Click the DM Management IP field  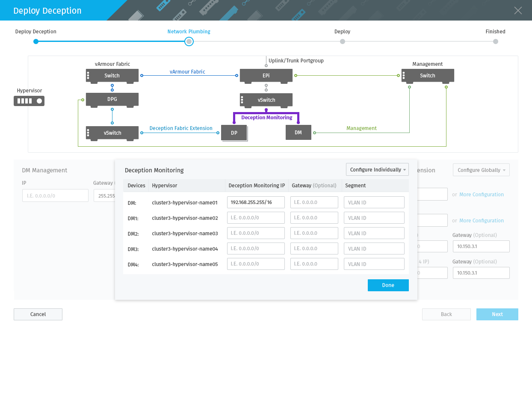(55, 195)
